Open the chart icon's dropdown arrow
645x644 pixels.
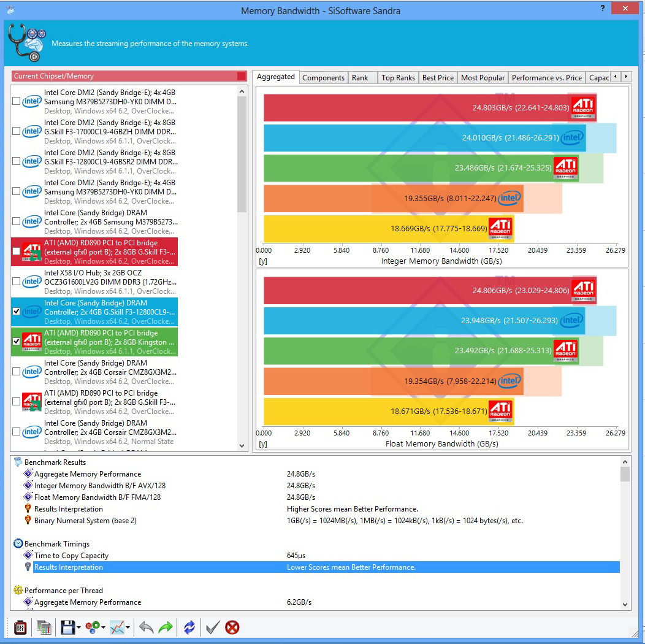pyautogui.click(x=128, y=628)
